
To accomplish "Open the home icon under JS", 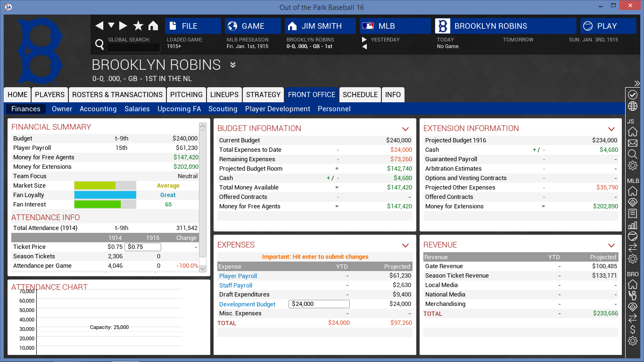I will (633, 132).
